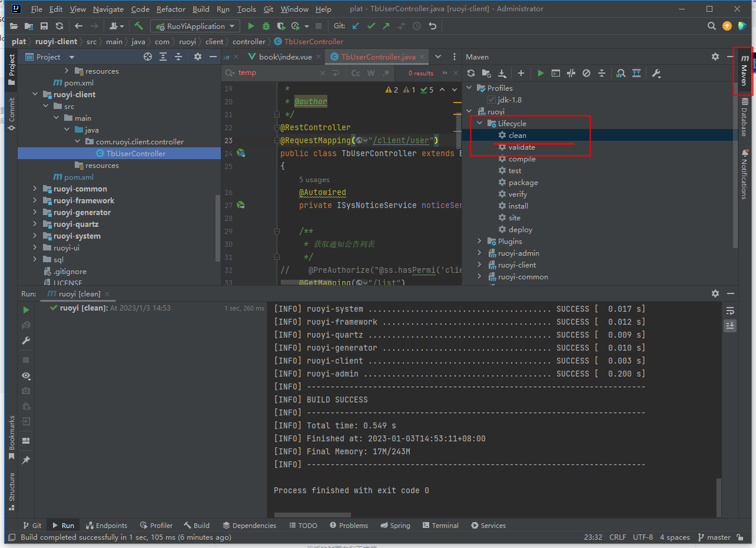Collapse the Lifecycle node
Image resolution: width=756 pixels, height=548 pixels.
coord(479,123)
